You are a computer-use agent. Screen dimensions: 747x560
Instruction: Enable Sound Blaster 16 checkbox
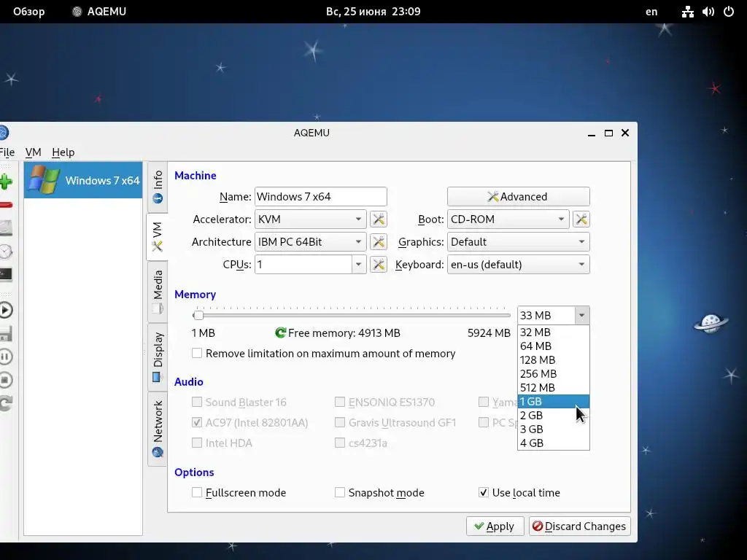pyautogui.click(x=197, y=402)
